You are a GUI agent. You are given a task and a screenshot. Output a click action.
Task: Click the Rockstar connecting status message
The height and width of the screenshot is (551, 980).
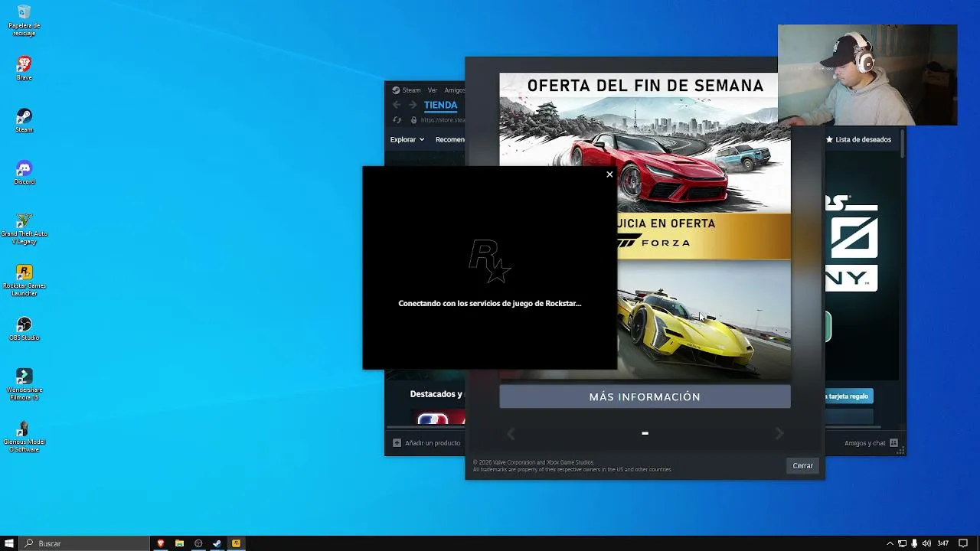point(490,303)
